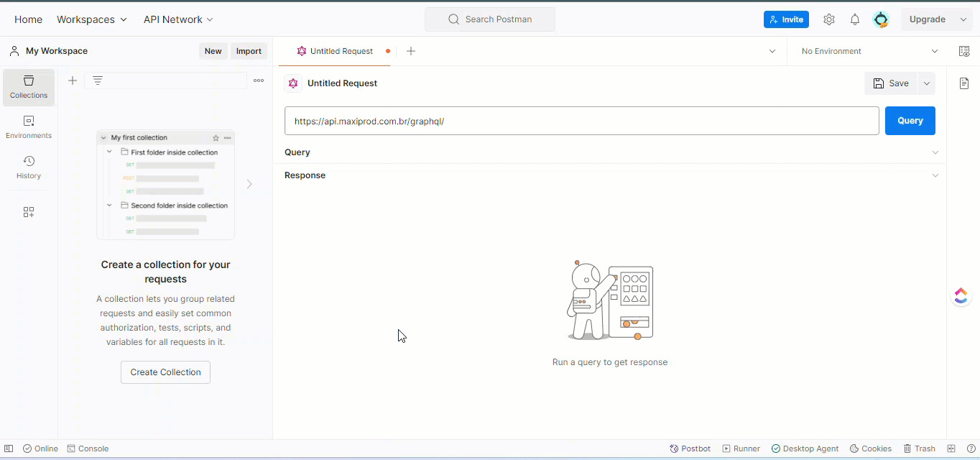Image resolution: width=980 pixels, height=460 pixels.
Task: Click the user avatar icon
Action: [x=881, y=19]
